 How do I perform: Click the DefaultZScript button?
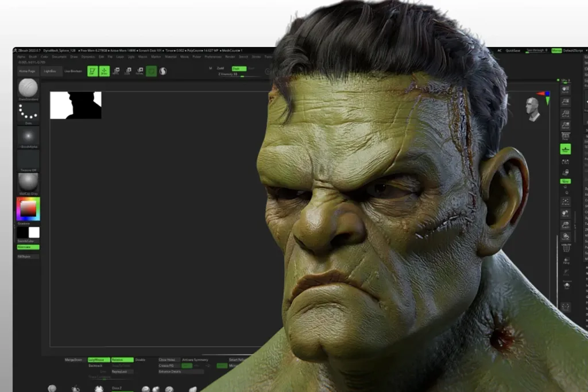573,51
